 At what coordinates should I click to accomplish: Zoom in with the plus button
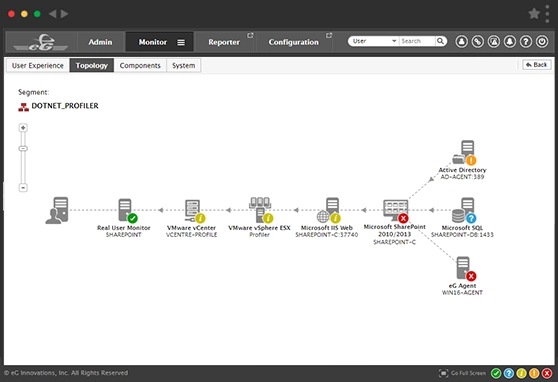click(23, 128)
